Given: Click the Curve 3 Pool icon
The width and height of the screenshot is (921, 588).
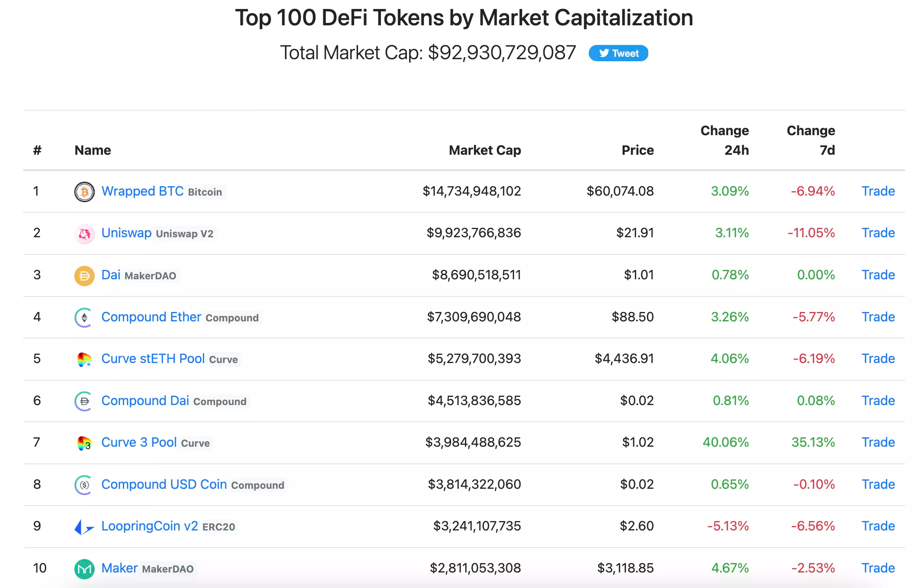Looking at the screenshot, I should pyautogui.click(x=84, y=443).
